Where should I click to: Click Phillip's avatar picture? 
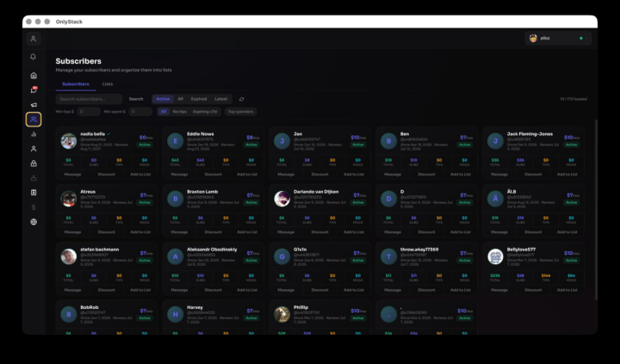coord(282,314)
